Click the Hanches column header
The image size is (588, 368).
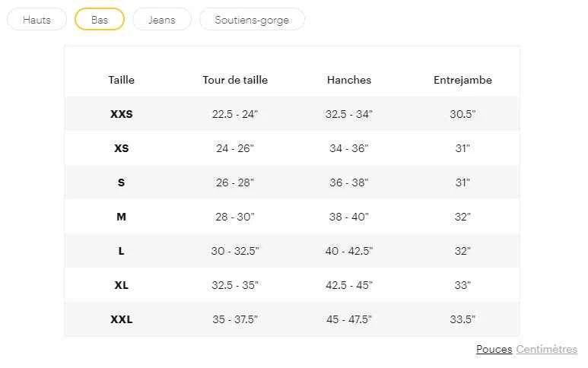pyautogui.click(x=349, y=80)
